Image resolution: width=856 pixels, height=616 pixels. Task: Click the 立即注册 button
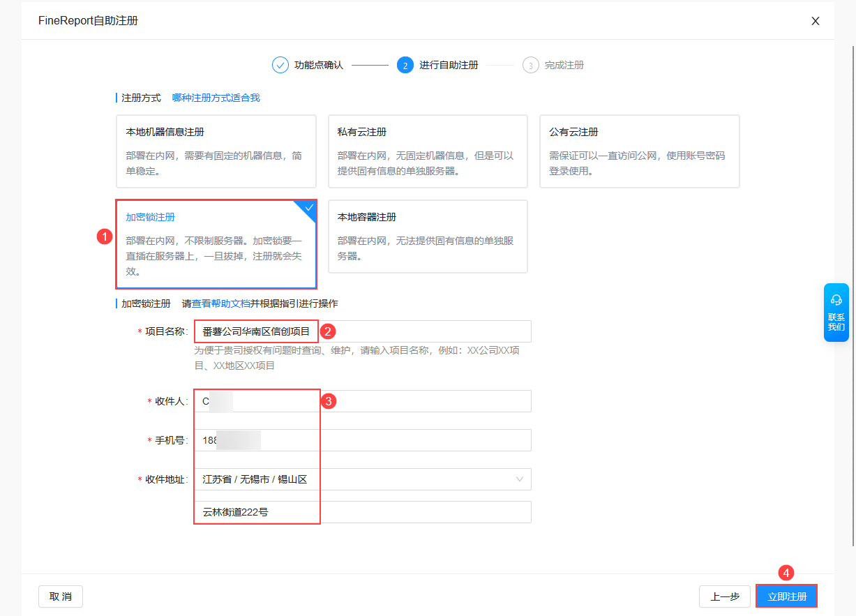click(787, 596)
